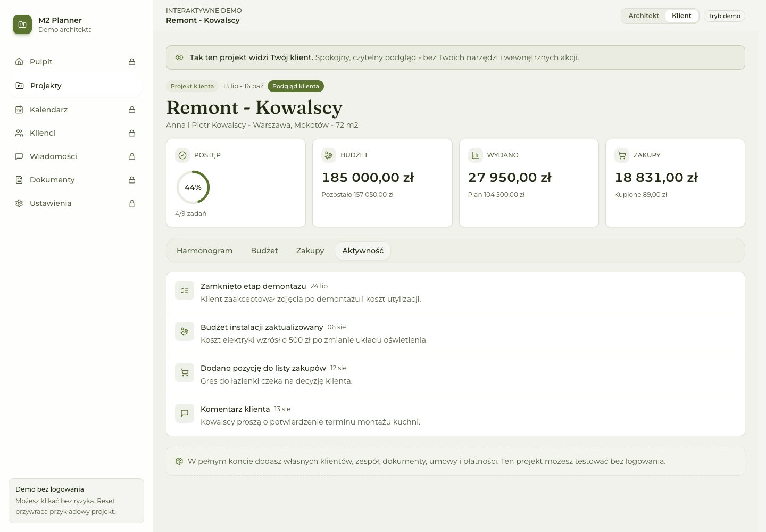Open the Harmonogram tab

(x=205, y=251)
